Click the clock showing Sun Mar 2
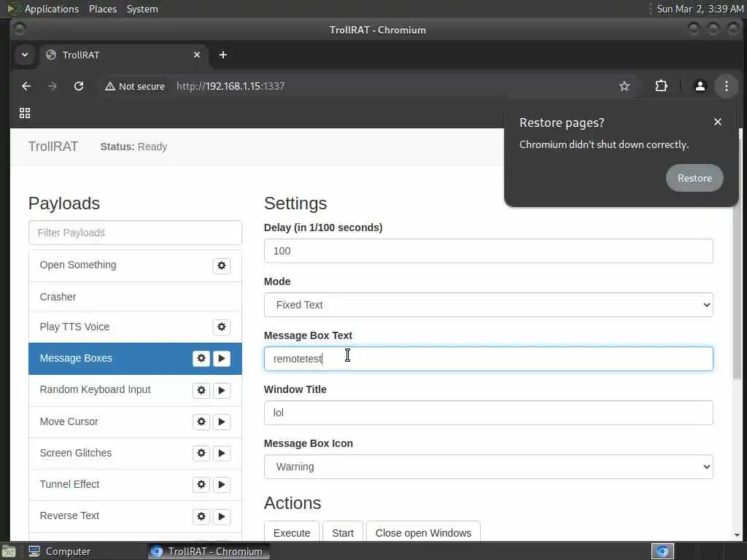Viewport: 747px width, 560px height. (700, 9)
